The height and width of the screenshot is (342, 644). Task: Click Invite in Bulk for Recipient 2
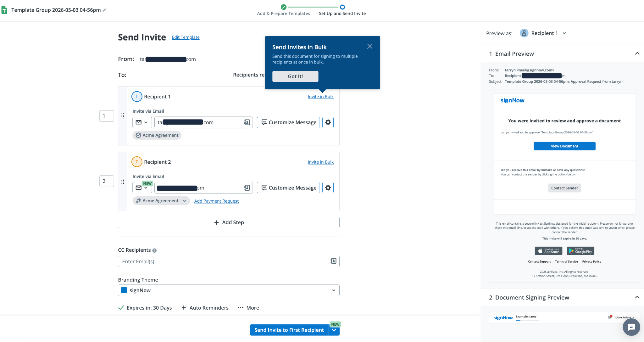pos(320,162)
